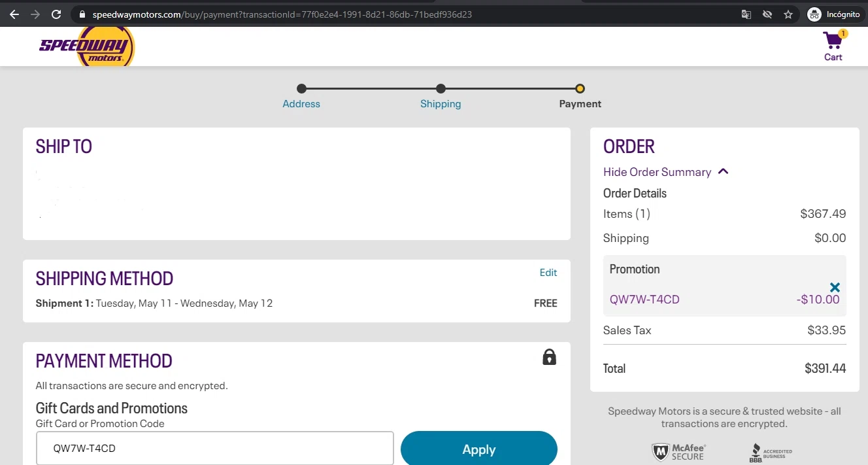This screenshot has height=465, width=868.
Task: Click the site lock icon in address bar
Action: coord(82,14)
